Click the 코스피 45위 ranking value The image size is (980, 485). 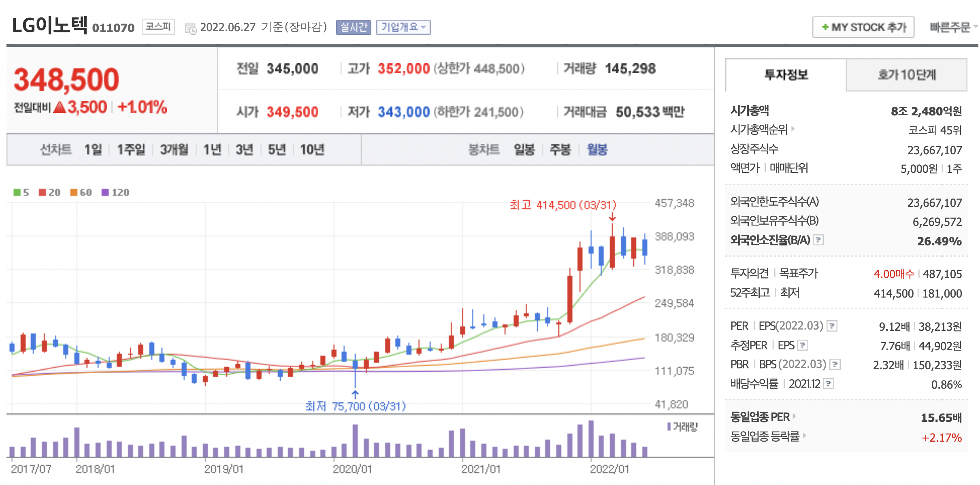click(935, 130)
